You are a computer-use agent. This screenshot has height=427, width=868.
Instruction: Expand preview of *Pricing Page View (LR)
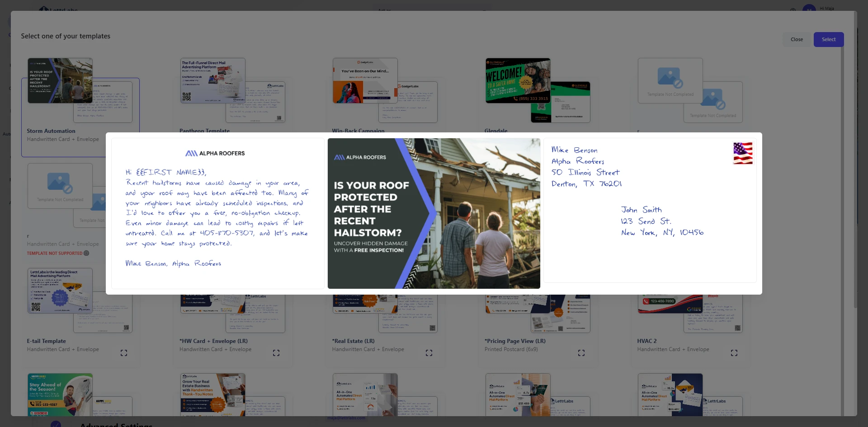581,353
